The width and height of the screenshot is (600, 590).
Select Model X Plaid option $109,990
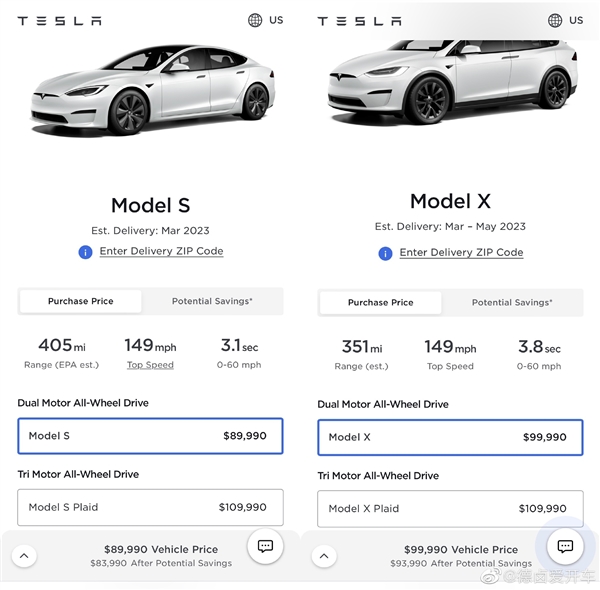tap(450, 509)
